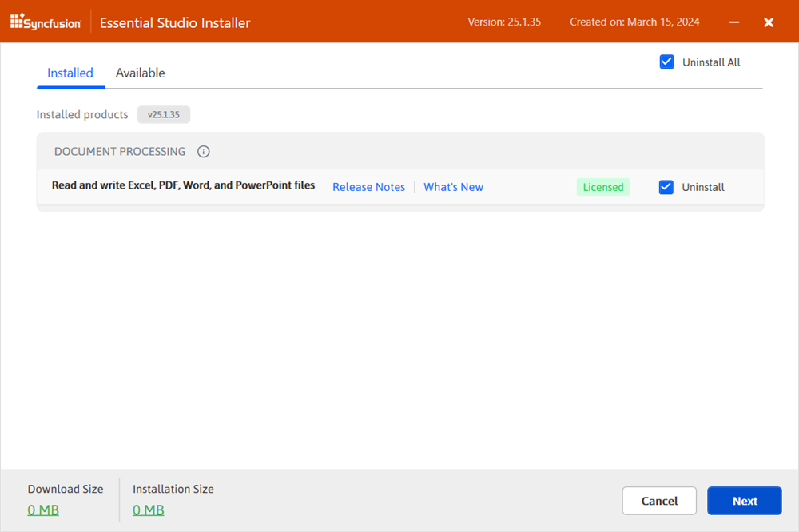Select the Installed products label
This screenshot has height=532, width=799.
(x=81, y=114)
